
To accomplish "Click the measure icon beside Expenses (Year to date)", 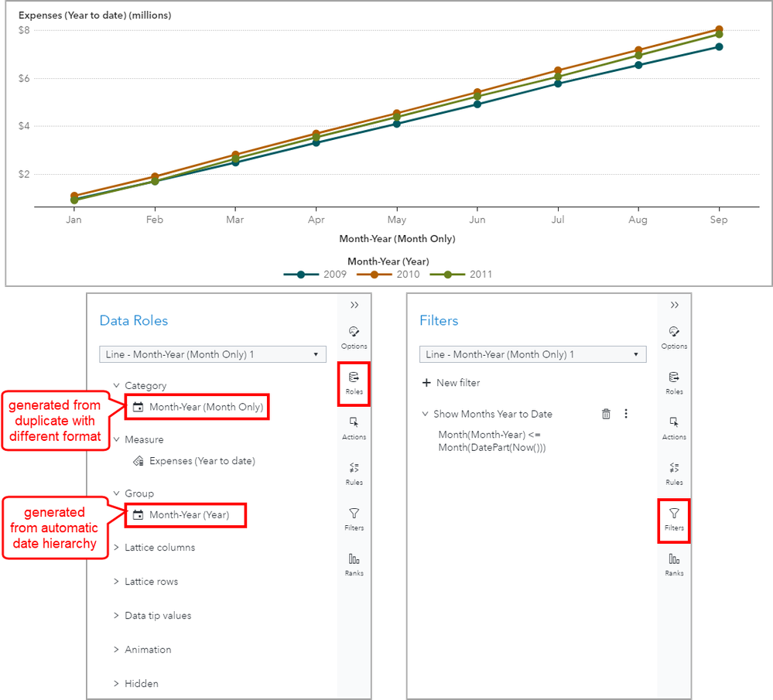I will [138, 461].
